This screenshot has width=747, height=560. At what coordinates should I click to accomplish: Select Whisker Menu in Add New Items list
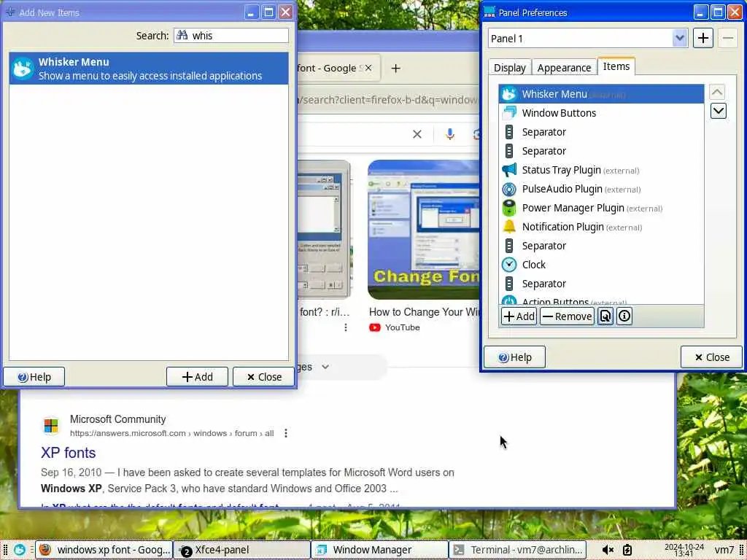(149, 69)
